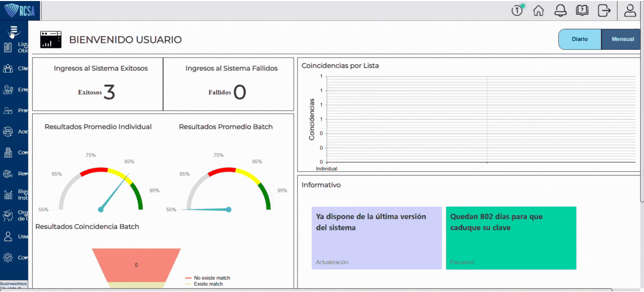Click the RCSA logo
Viewport: 644px width, 292px height.
click(20, 10)
